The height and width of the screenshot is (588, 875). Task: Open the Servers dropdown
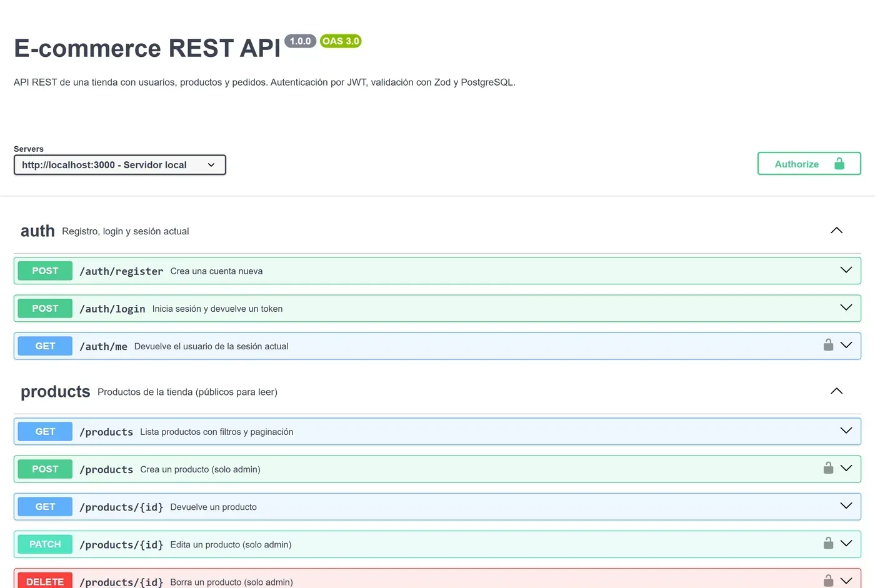click(x=119, y=165)
